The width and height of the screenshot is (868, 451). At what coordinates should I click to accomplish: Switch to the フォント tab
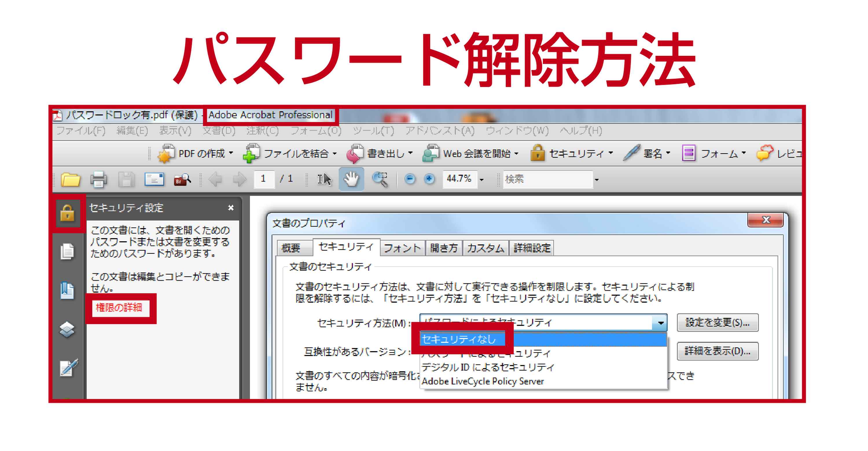[x=402, y=248]
